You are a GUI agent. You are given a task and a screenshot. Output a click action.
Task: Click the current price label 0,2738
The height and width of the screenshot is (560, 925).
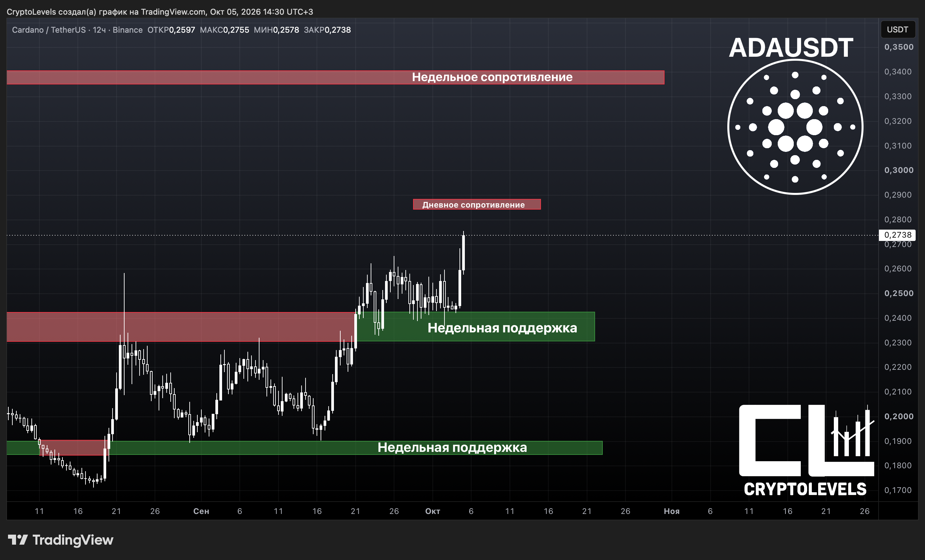(897, 235)
